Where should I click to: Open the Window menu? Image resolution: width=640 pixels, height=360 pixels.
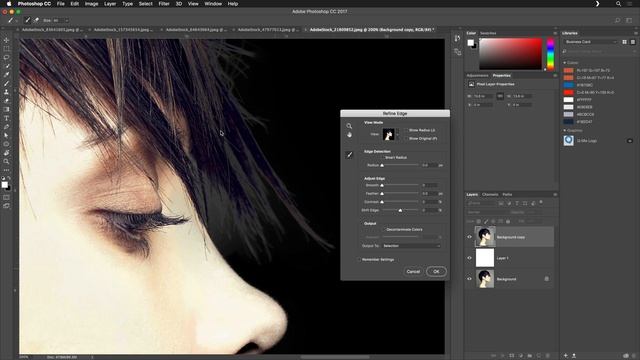pos(213,4)
